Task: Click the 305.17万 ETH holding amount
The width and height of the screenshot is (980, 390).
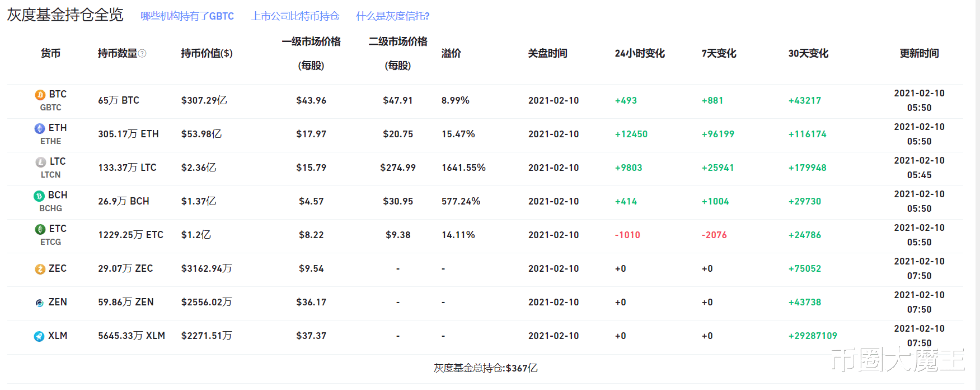Action: (128, 134)
